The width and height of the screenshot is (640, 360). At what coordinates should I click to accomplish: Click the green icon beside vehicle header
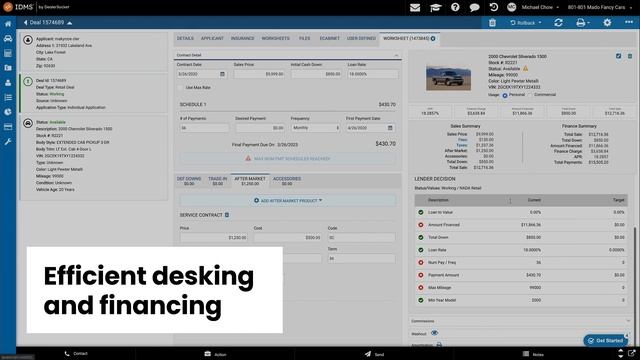(x=630, y=56)
